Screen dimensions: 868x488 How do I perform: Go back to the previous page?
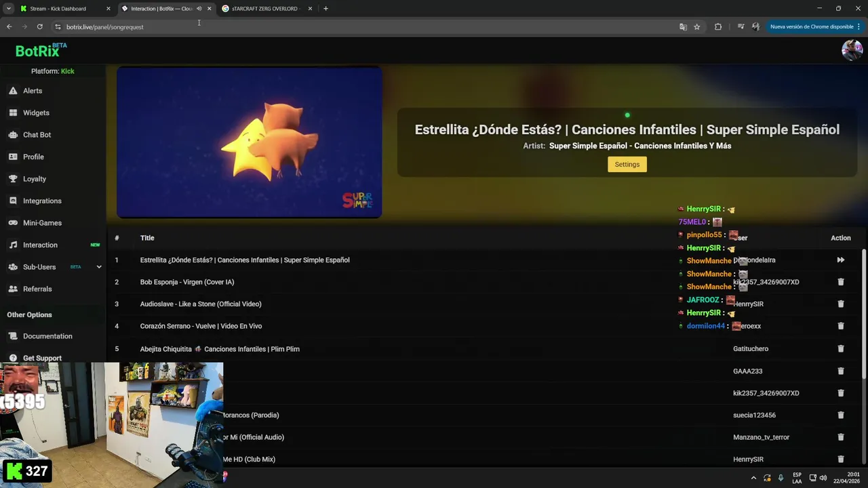coord(9,26)
